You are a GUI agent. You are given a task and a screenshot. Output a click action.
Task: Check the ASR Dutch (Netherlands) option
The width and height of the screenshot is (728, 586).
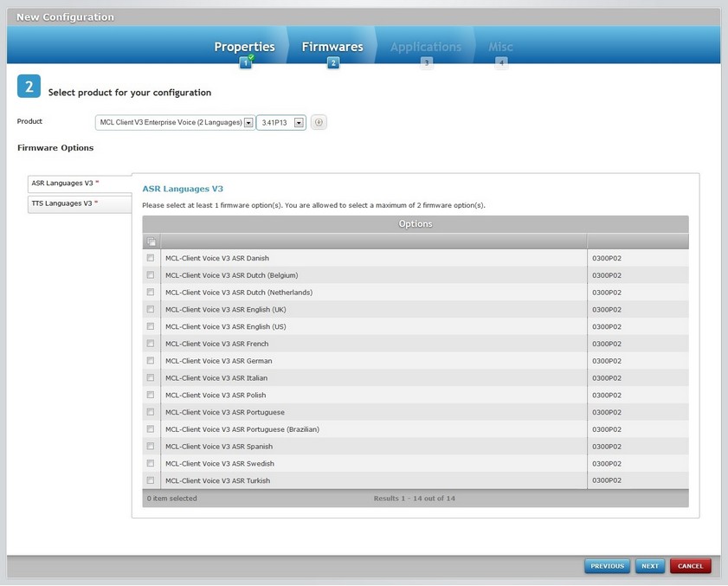[x=151, y=292]
